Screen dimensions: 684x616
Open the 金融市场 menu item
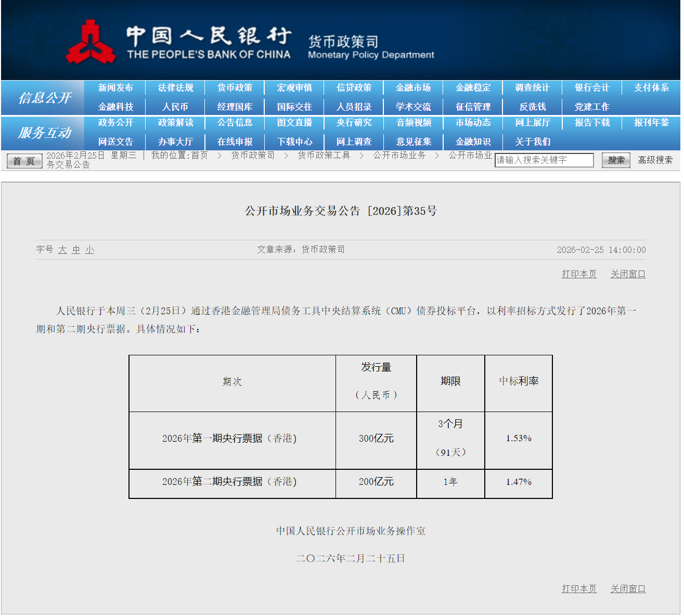(413, 88)
